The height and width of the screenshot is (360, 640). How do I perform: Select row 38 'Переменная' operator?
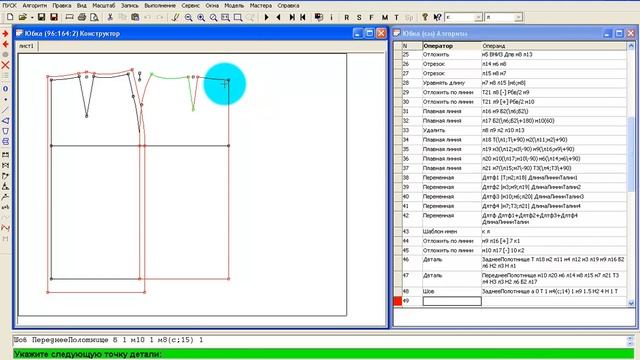[451, 178]
